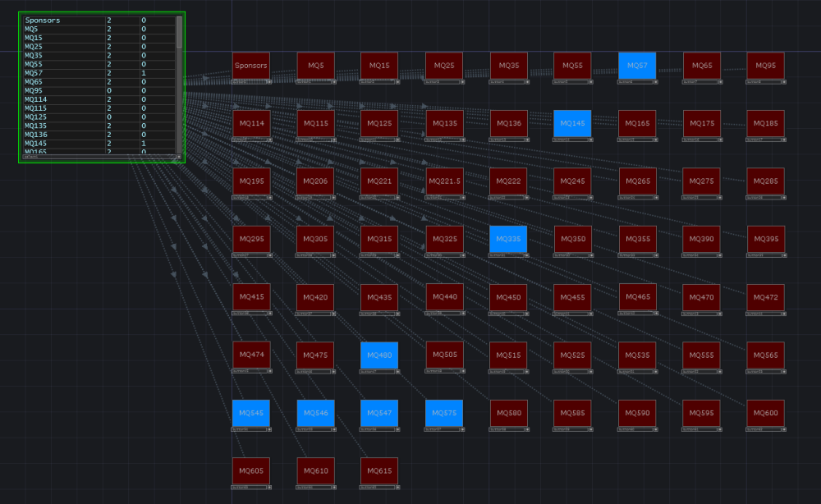This screenshot has height=504, width=821.
Task: Click the viewer-active plus icon under MQ615
Action: click(396, 487)
